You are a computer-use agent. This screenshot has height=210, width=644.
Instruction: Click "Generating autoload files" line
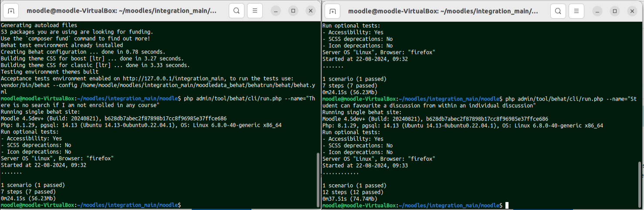pos(39,25)
